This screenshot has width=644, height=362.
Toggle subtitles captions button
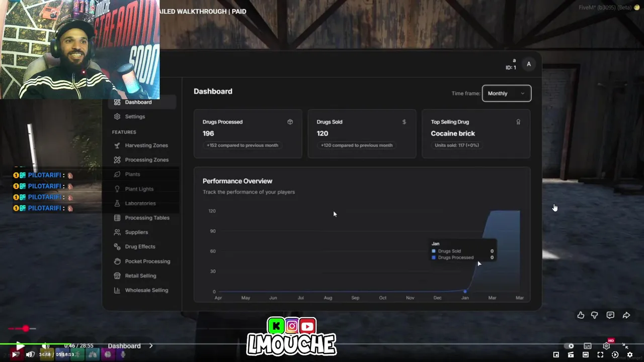[x=587, y=346]
